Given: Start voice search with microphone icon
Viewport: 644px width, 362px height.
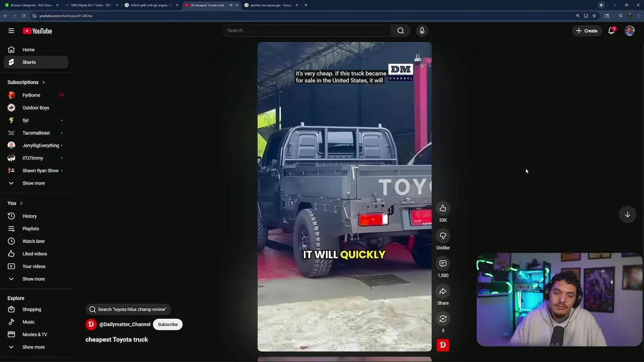Looking at the screenshot, I should point(422,31).
